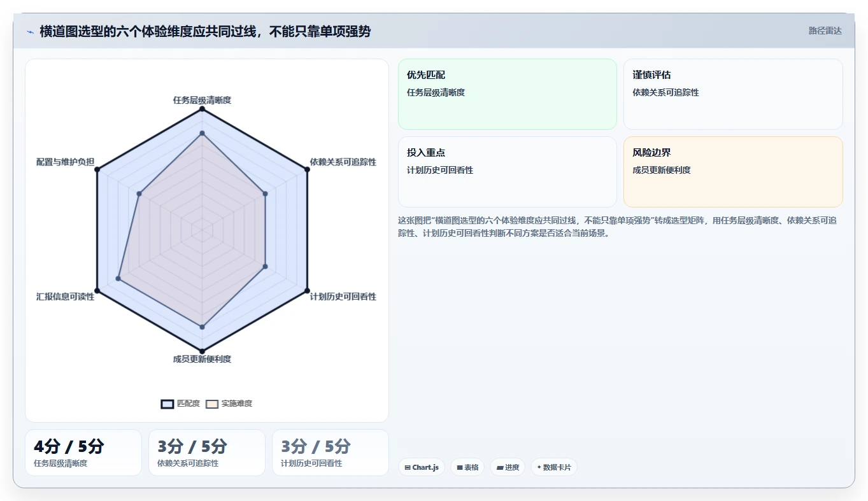Click the outer radar point at 任务层级清晰度

[x=202, y=109]
